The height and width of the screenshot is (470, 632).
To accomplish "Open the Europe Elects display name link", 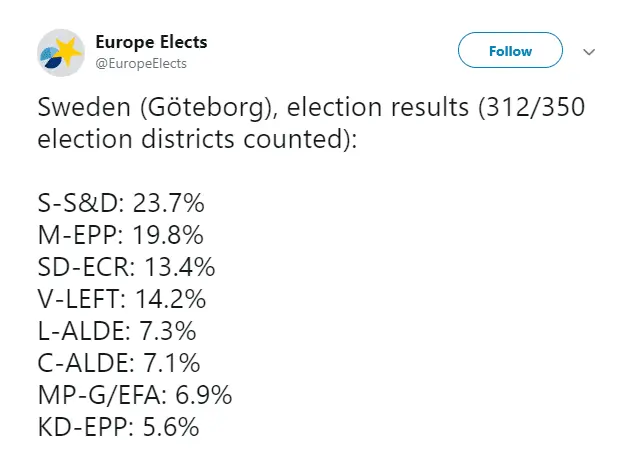I will point(151,42).
